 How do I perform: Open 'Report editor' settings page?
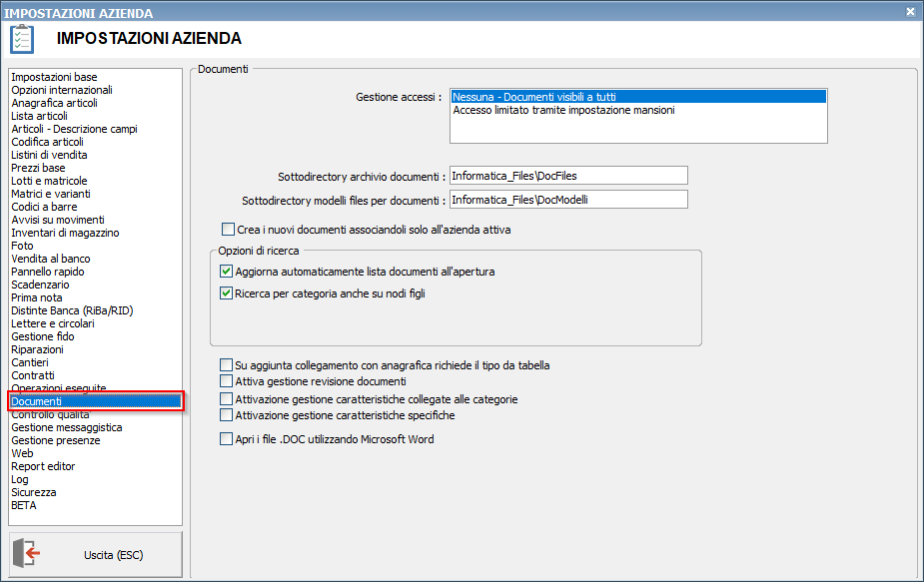pyautogui.click(x=43, y=466)
